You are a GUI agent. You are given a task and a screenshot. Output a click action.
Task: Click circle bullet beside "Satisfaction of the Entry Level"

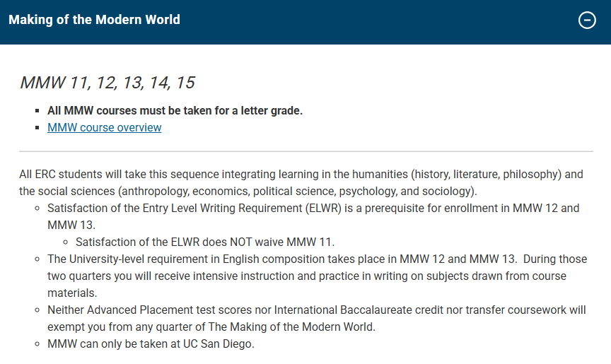pos(37,209)
